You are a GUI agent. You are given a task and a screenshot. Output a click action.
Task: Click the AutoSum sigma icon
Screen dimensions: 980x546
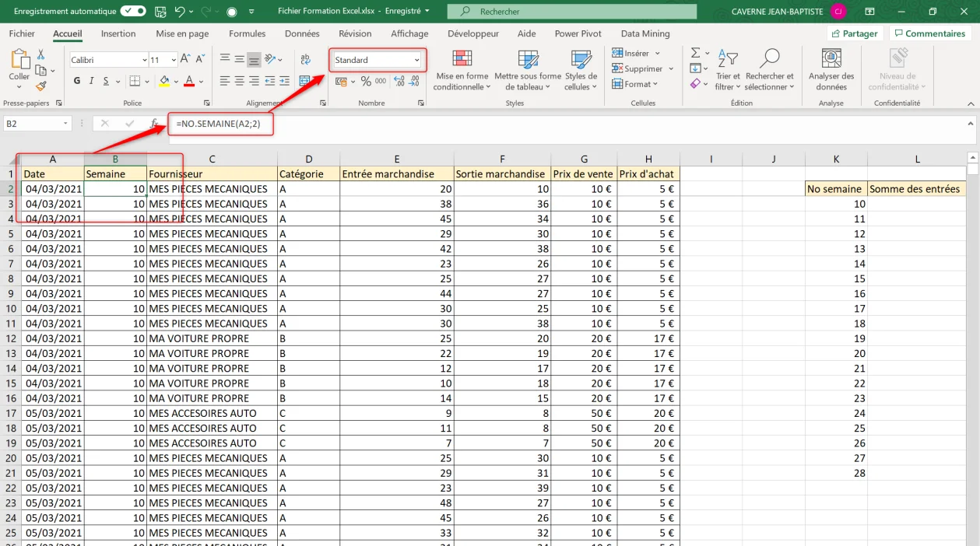[x=695, y=53]
